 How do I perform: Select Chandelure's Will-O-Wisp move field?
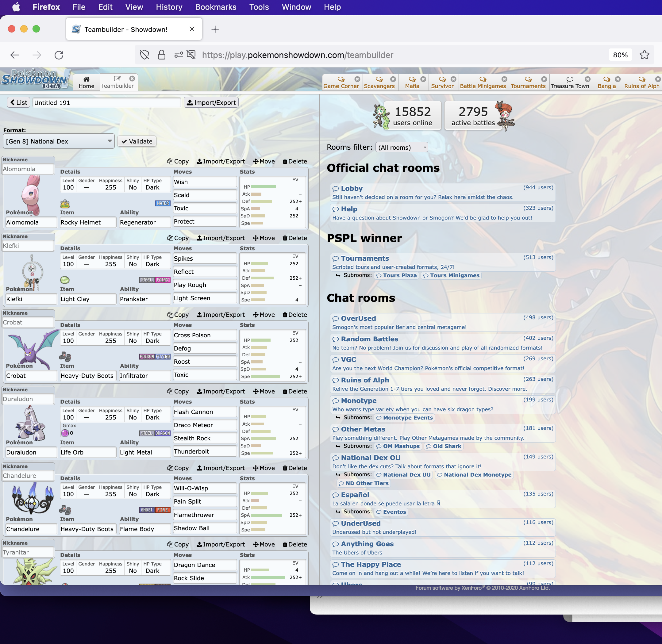tap(205, 489)
